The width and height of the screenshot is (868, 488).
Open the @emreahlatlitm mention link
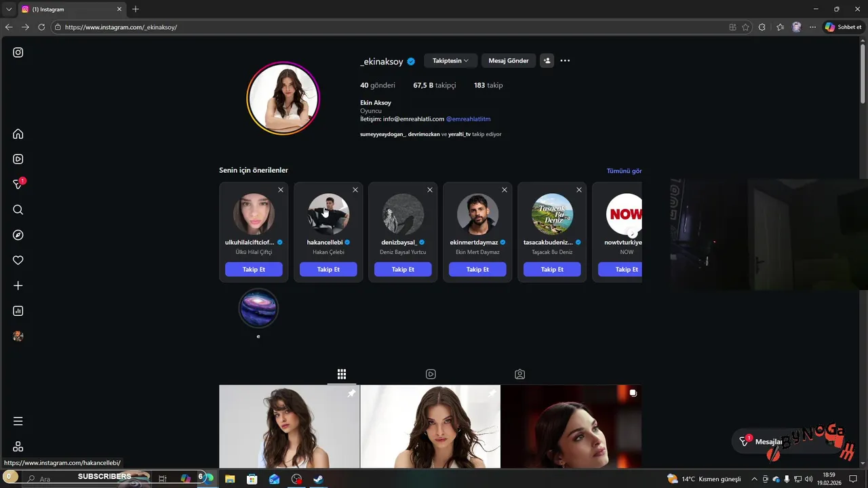tap(468, 119)
